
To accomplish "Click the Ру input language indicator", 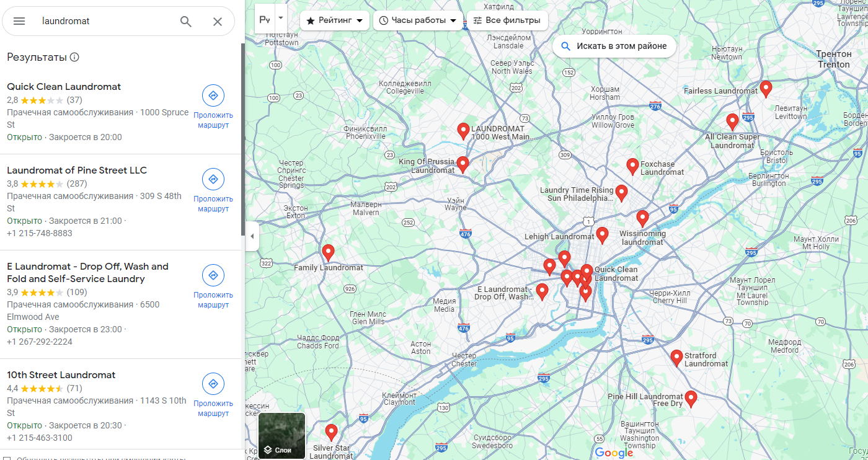I will pyautogui.click(x=265, y=19).
